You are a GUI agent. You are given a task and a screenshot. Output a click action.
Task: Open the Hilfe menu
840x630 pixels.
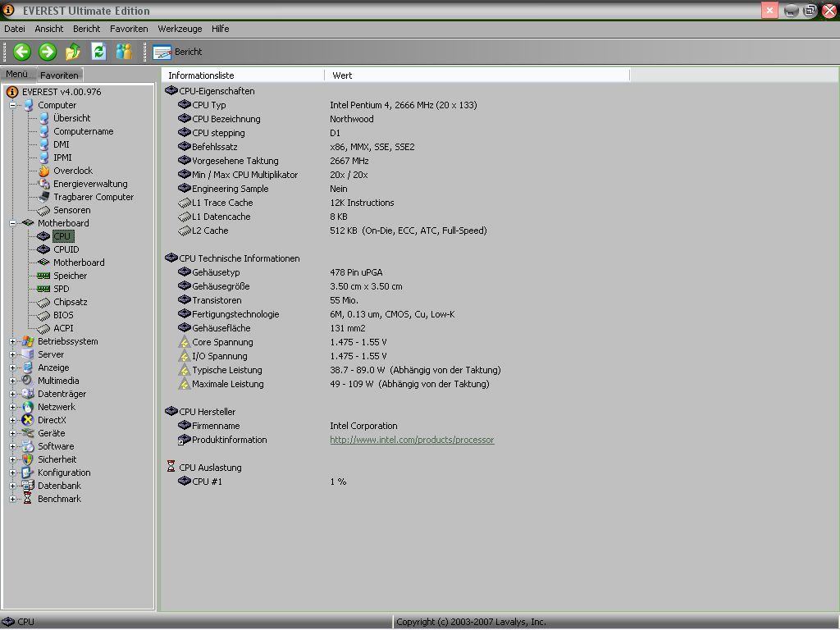[220, 29]
